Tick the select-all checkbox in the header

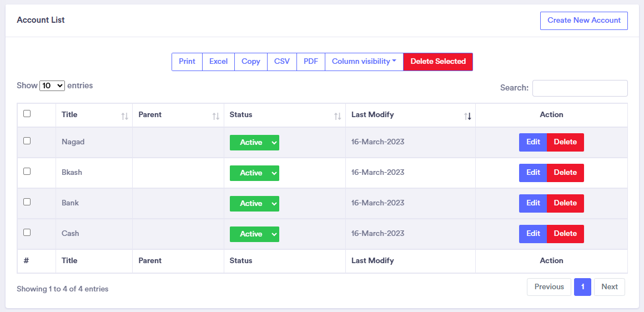tap(27, 114)
